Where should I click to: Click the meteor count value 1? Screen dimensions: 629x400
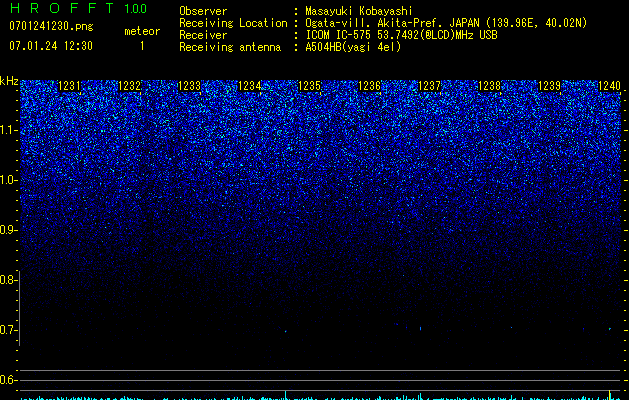click(x=142, y=46)
